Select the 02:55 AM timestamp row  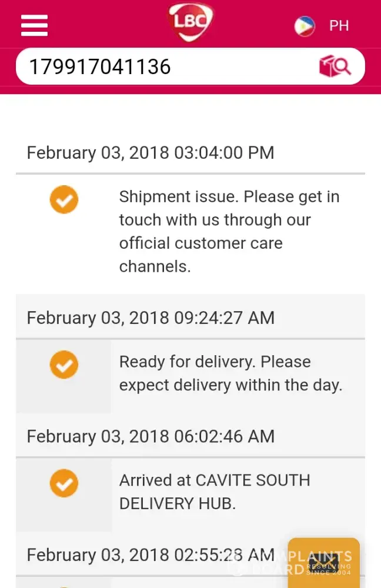click(x=151, y=554)
